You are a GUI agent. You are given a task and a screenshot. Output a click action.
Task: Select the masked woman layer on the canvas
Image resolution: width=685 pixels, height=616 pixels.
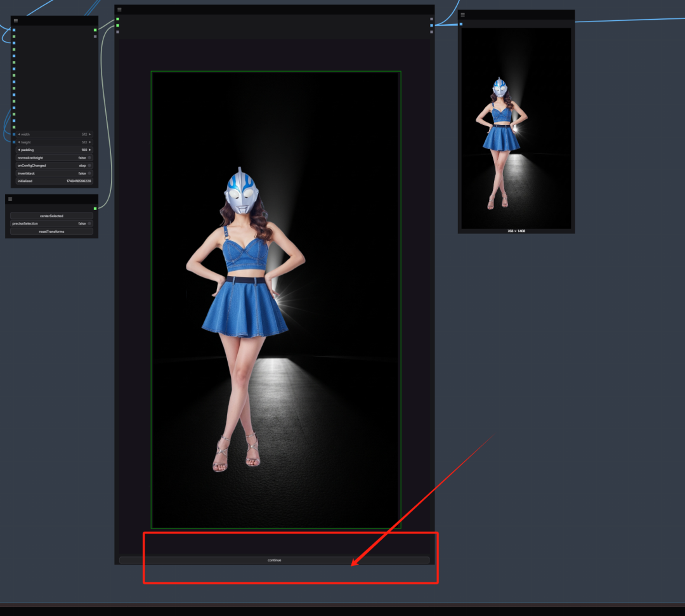(245, 319)
